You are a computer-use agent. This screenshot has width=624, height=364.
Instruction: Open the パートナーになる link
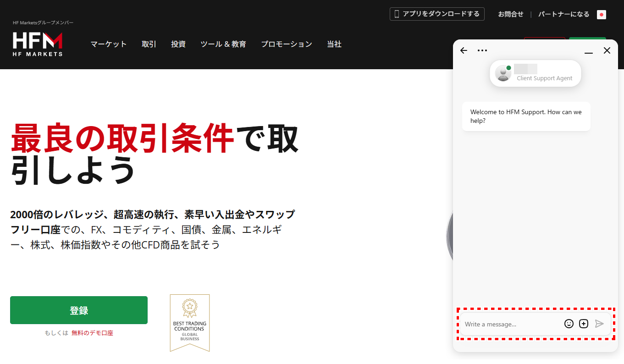[564, 14]
